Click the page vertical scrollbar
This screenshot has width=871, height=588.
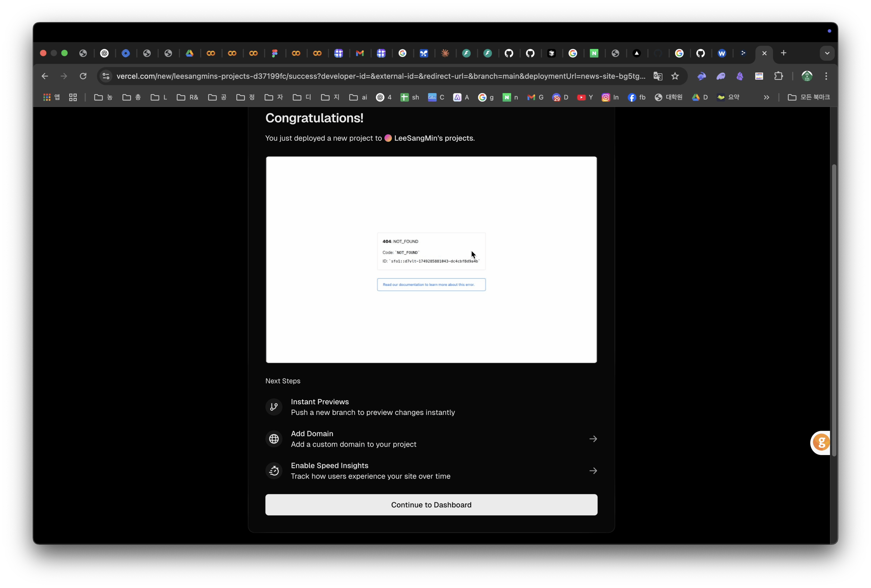834,310
